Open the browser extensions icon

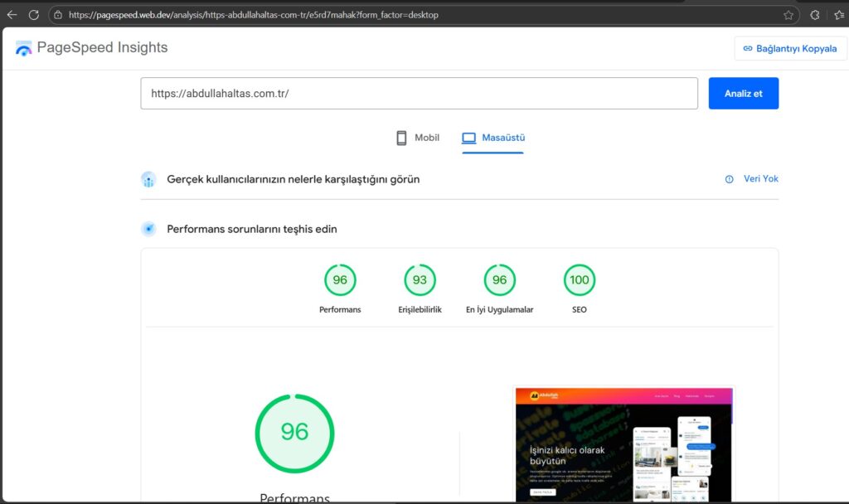[x=814, y=15]
